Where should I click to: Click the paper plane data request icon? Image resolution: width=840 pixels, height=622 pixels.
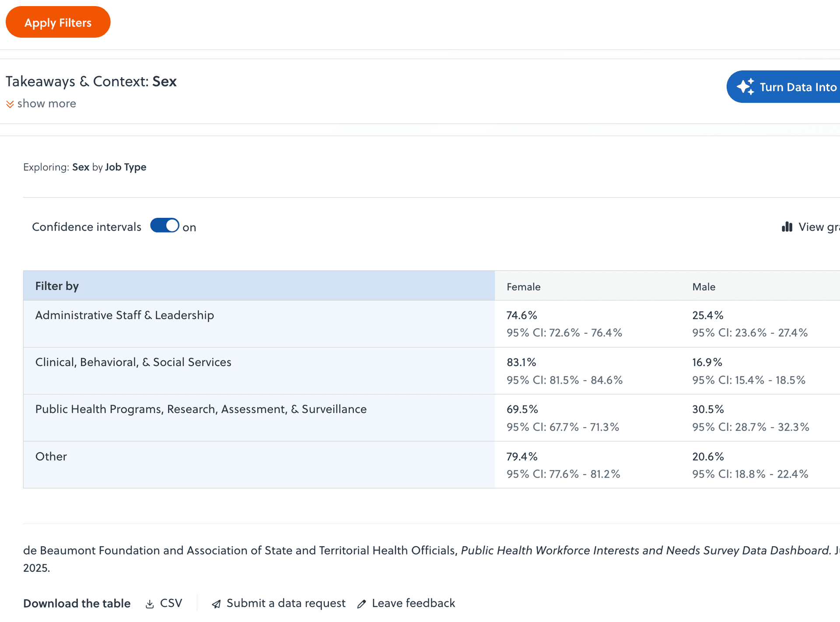(216, 604)
